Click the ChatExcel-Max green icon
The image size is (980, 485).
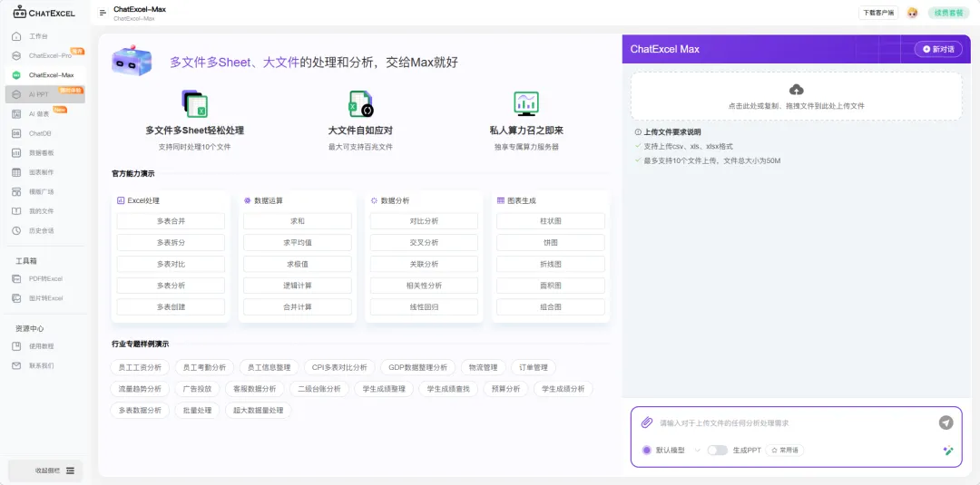click(x=17, y=75)
